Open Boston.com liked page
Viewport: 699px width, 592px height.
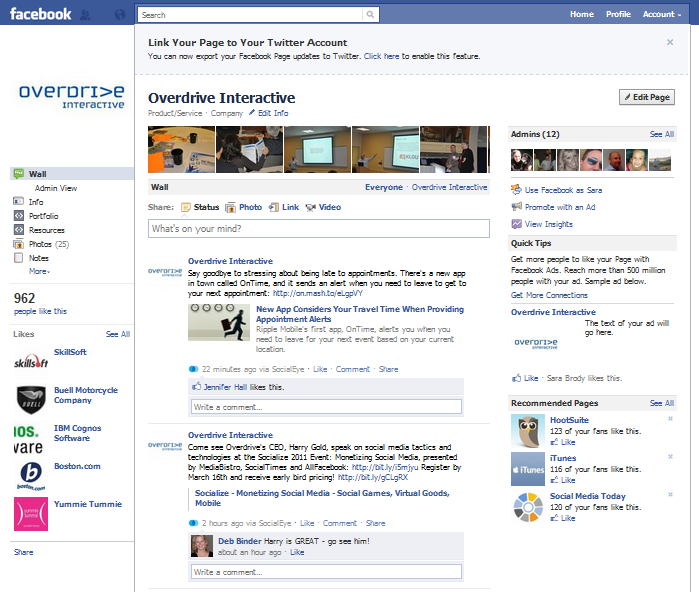click(77, 466)
